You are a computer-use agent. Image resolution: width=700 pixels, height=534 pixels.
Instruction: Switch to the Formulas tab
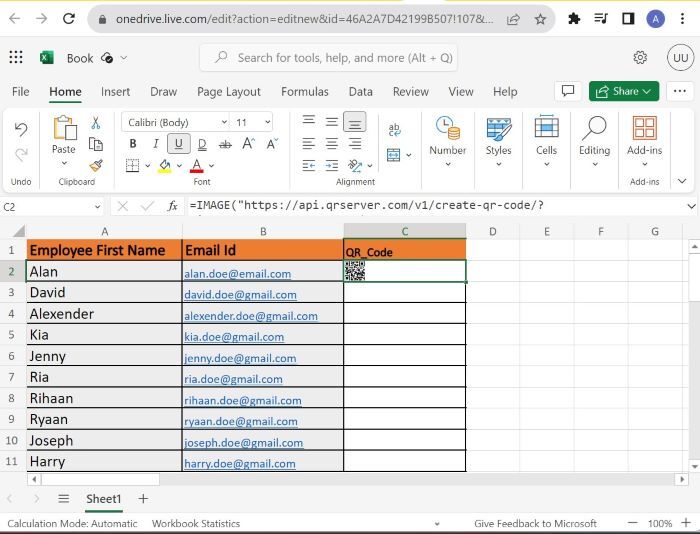tap(305, 92)
